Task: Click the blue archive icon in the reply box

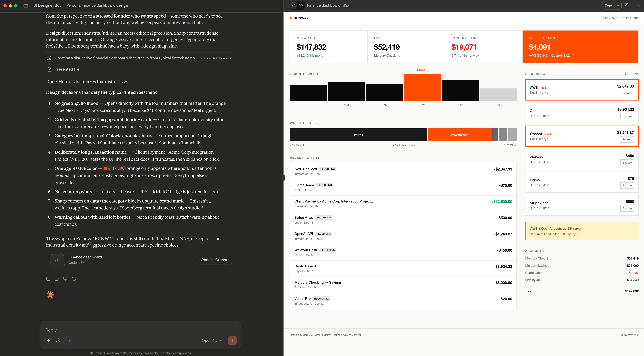Action: [68, 340]
